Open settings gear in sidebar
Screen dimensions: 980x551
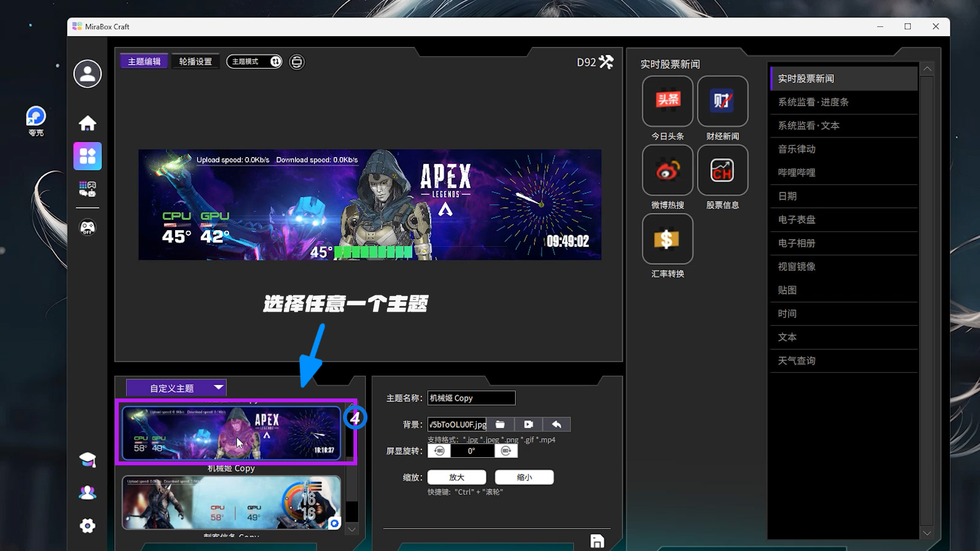[87, 526]
